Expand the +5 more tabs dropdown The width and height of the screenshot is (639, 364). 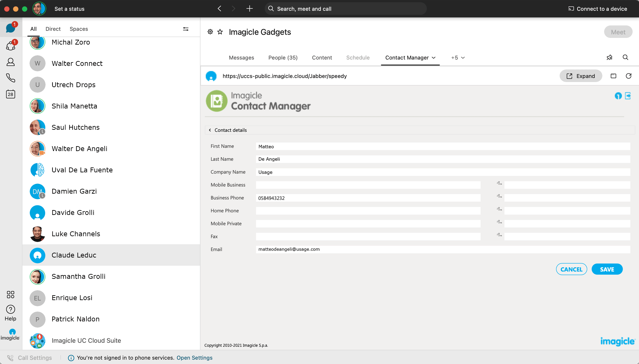click(458, 58)
